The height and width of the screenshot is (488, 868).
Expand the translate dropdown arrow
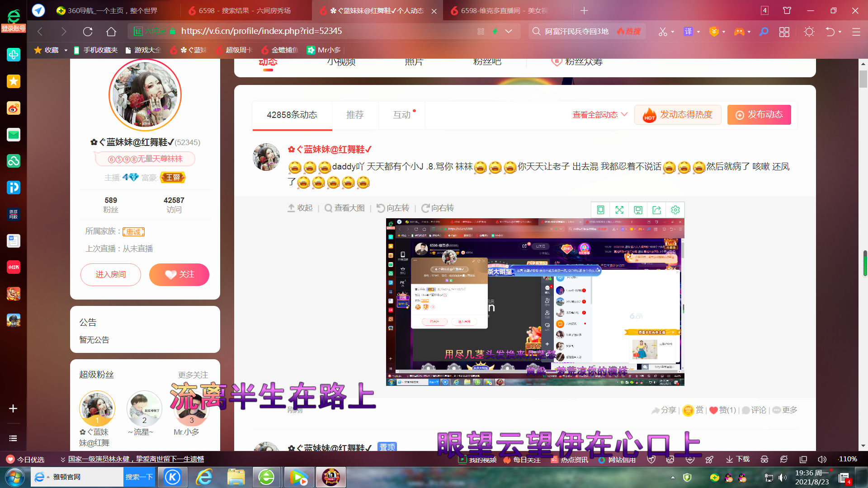[x=698, y=32]
